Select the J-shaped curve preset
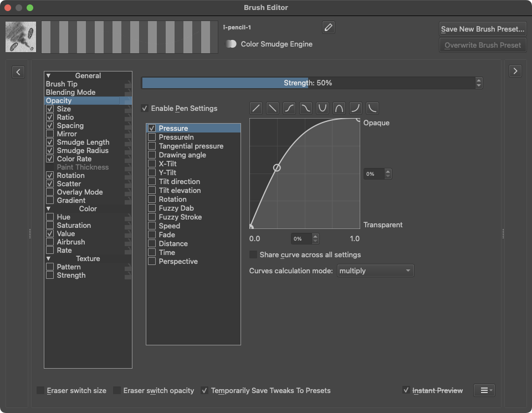The height and width of the screenshot is (413, 532). pos(355,108)
